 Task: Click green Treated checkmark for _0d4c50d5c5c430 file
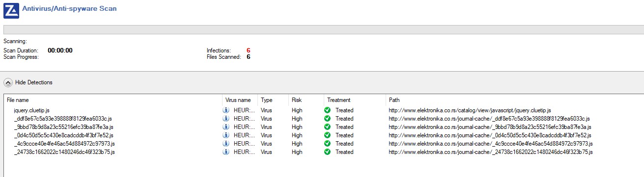pyautogui.click(x=328, y=135)
